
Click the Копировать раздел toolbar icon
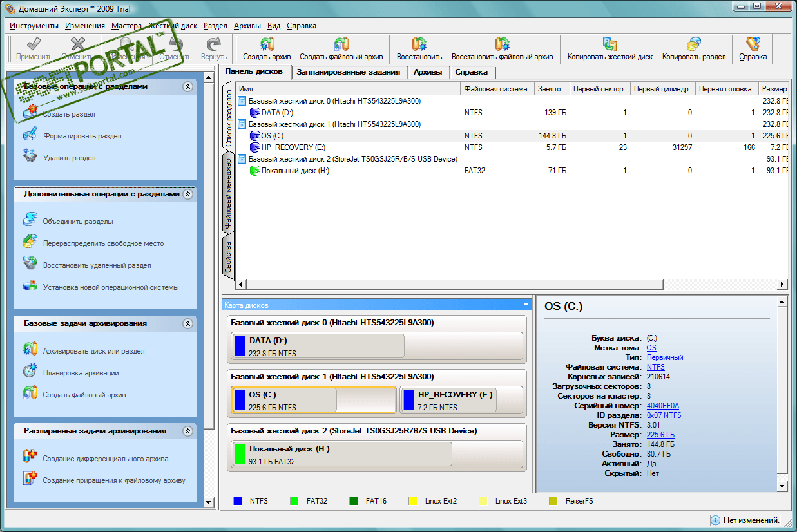(693, 44)
